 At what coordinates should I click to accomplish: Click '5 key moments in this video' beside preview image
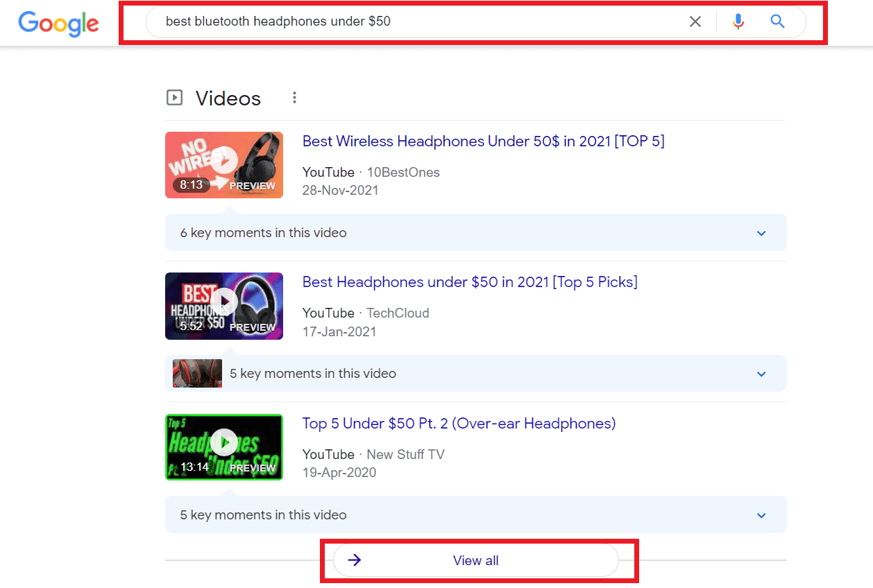pyautogui.click(x=313, y=374)
